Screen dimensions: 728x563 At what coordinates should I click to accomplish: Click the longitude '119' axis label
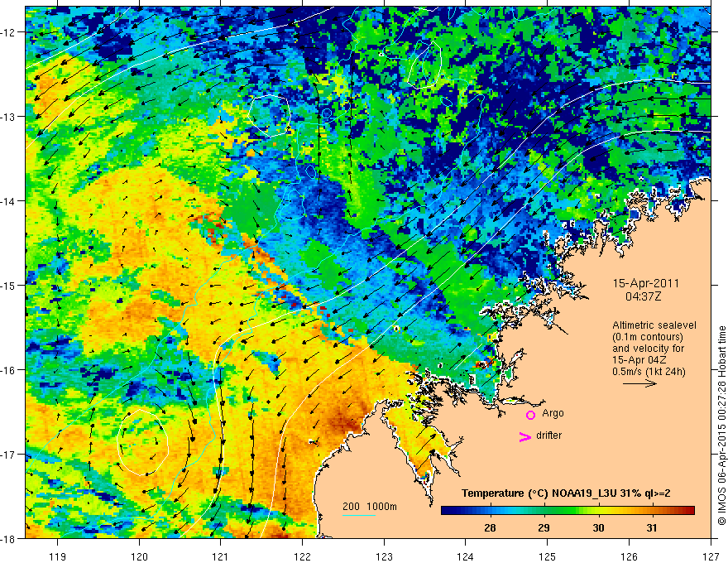(58, 556)
